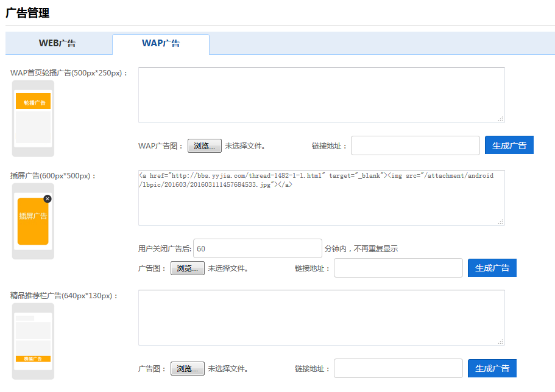Browse file for the interstitial 广告图
555x392 pixels.
click(187, 268)
